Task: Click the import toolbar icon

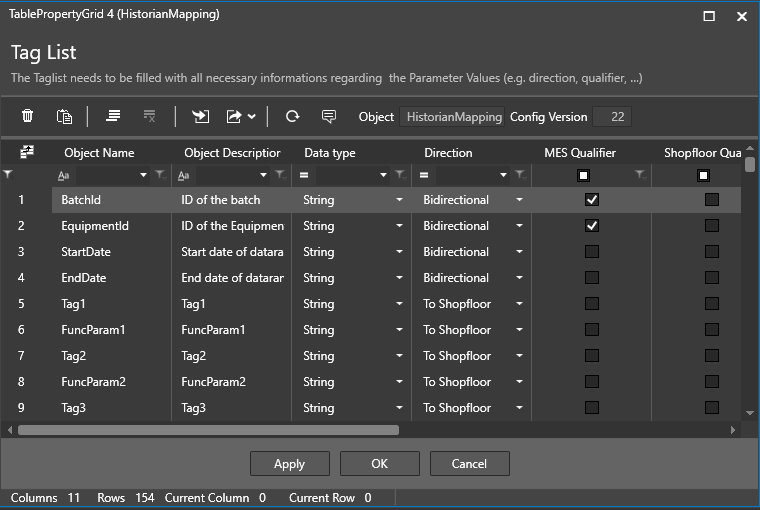Action: (200, 116)
